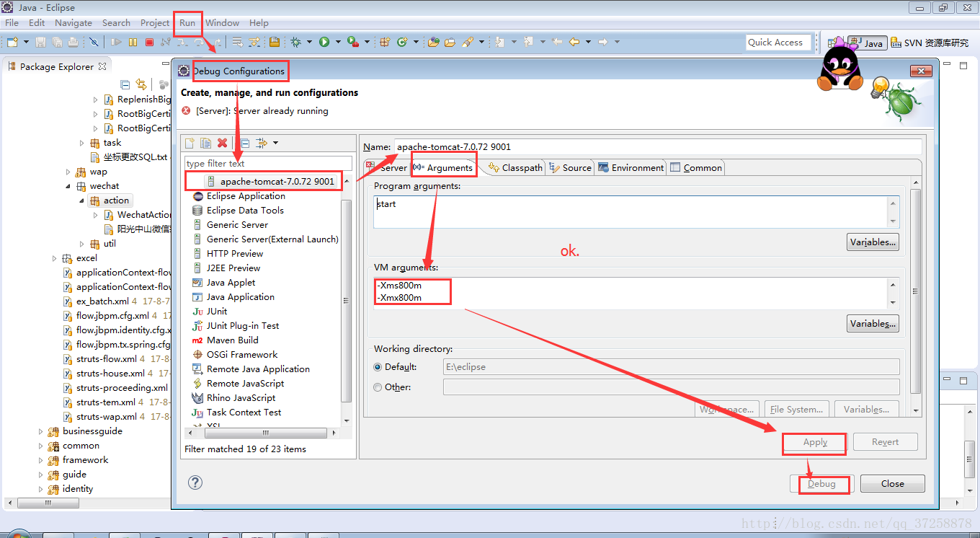Collapse the wechat package node
This screenshot has width=980, height=538.
click(68, 186)
